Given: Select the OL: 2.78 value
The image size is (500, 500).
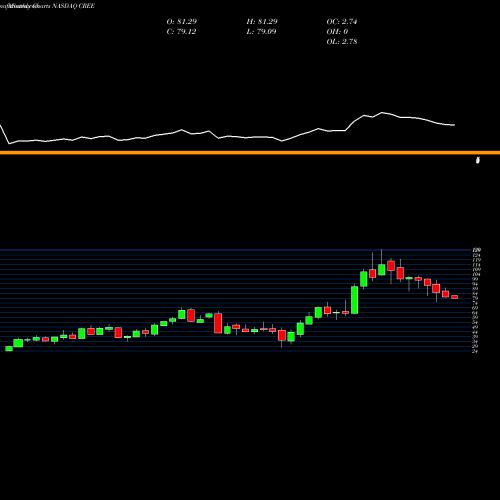Looking at the screenshot, I should 342,42.
